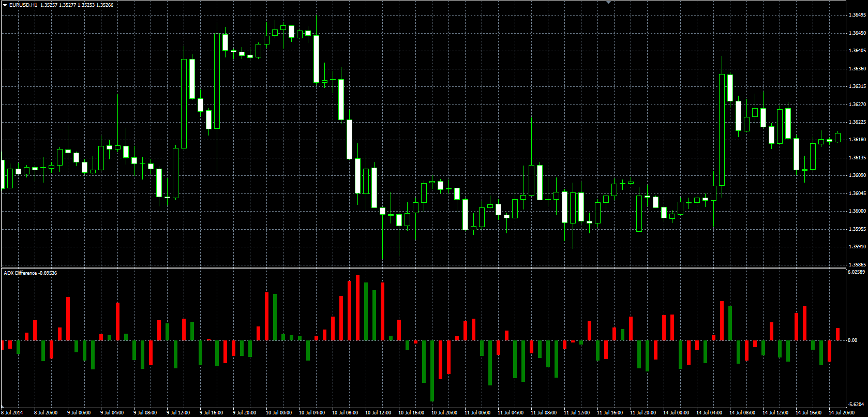Image resolution: width=868 pixels, height=418 pixels.
Task: Click the 10 Jul 00:00 time label
Action: click(x=279, y=413)
